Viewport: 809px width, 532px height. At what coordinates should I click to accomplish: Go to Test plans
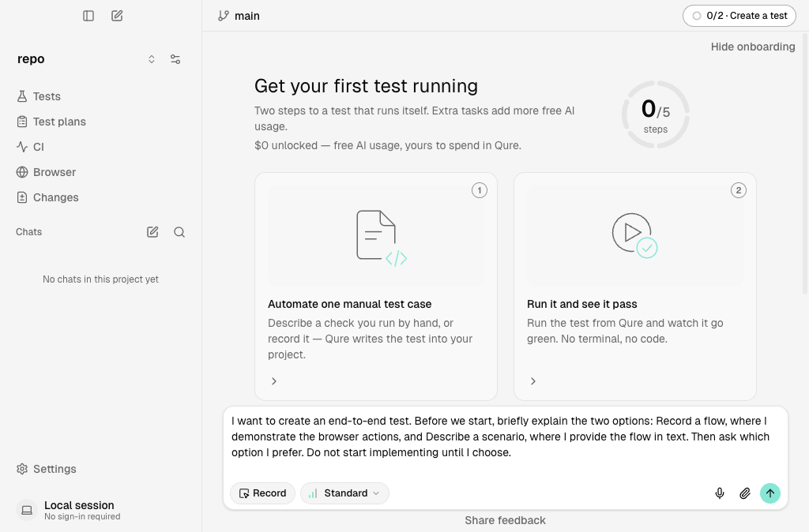tap(51, 122)
